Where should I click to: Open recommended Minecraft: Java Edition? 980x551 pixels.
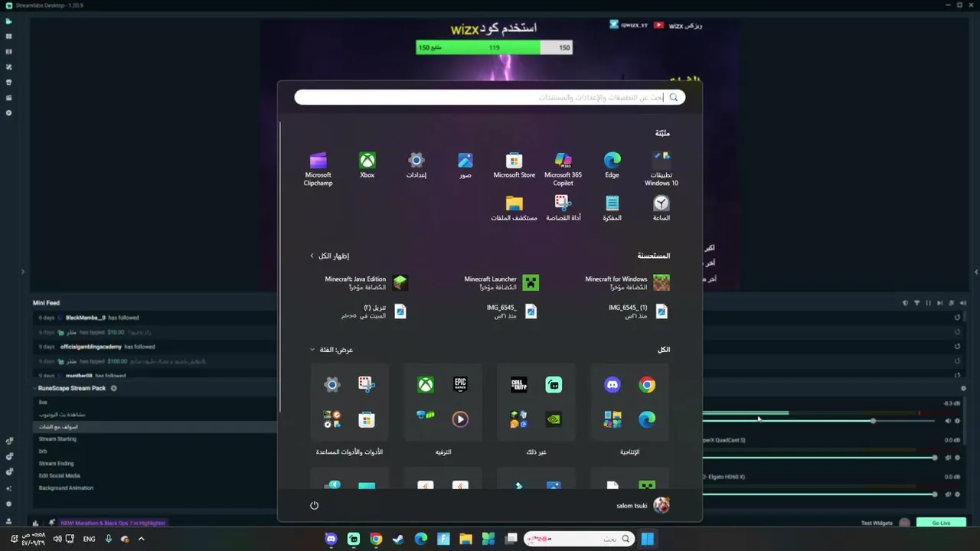click(366, 283)
